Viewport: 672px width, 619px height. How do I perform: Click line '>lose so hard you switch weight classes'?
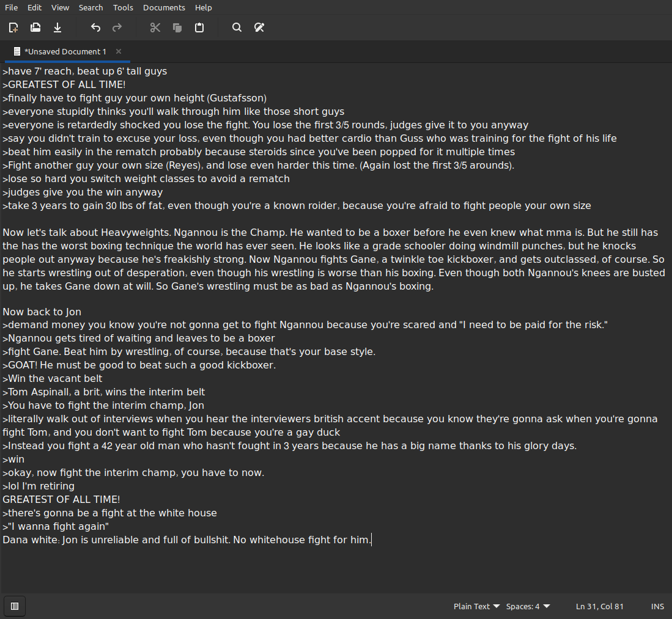point(146,178)
